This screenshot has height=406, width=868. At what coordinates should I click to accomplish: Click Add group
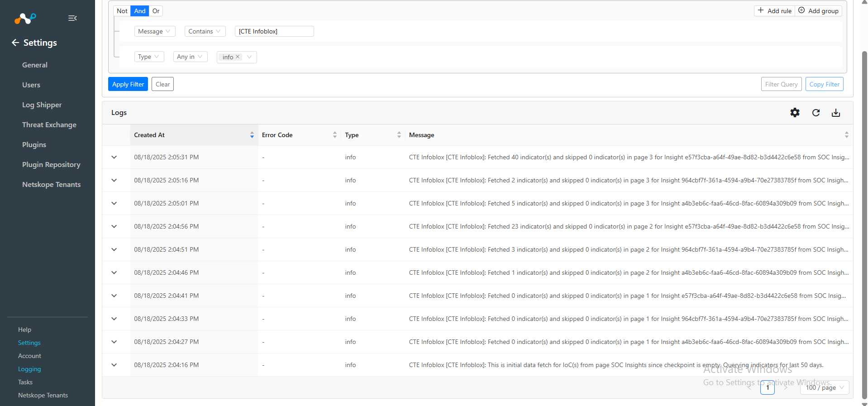[x=818, y=11]
